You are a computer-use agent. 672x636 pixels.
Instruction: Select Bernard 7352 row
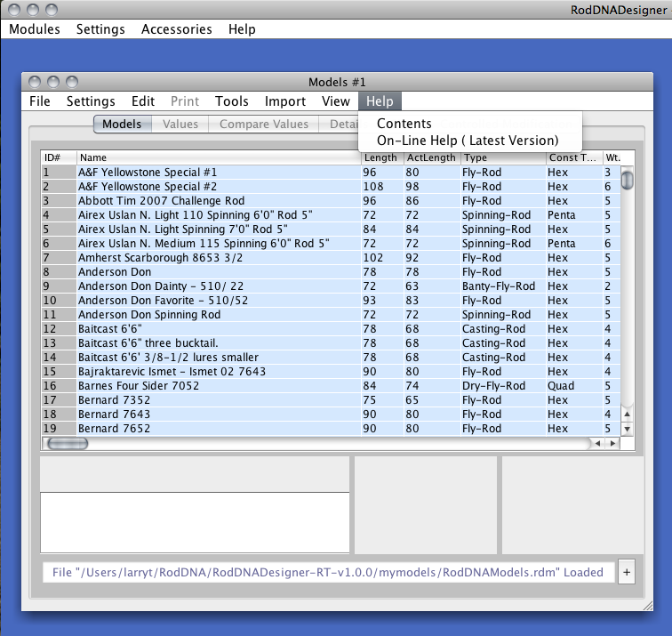[331, 399]
